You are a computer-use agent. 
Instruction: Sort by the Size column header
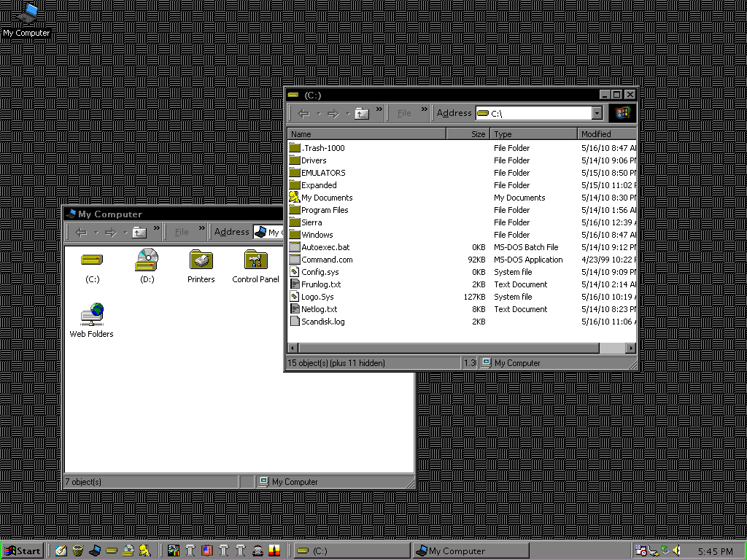click(467, 134)
